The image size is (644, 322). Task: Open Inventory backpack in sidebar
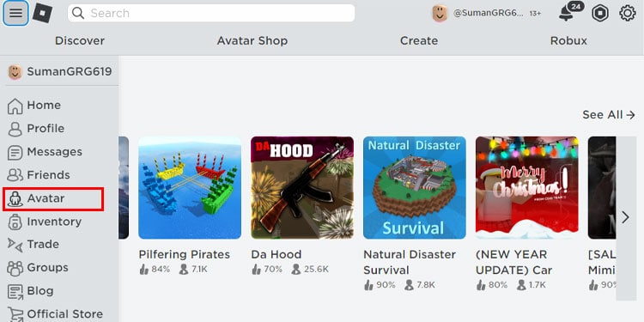45,222
